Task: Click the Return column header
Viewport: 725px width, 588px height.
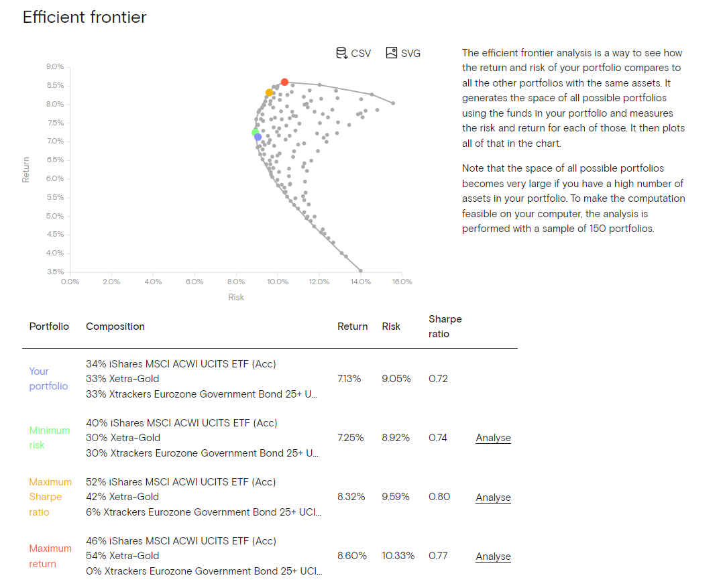Action: tap(352, 327)
